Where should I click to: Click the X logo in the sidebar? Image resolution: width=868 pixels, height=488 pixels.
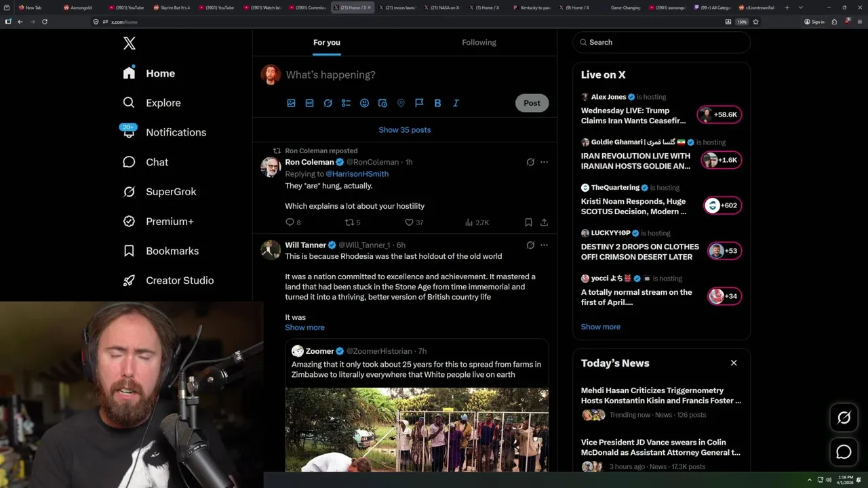pos(130,43)
